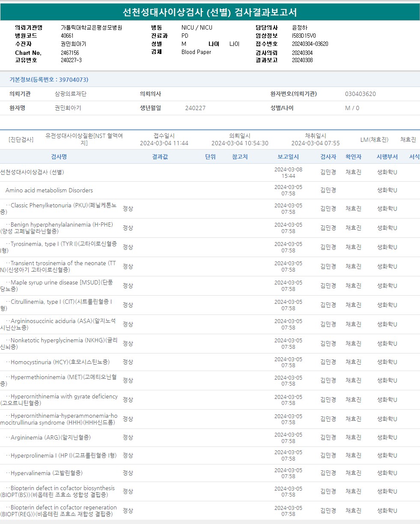
Task: Select the Chart No. value 2467156
Action: point(70,53)
